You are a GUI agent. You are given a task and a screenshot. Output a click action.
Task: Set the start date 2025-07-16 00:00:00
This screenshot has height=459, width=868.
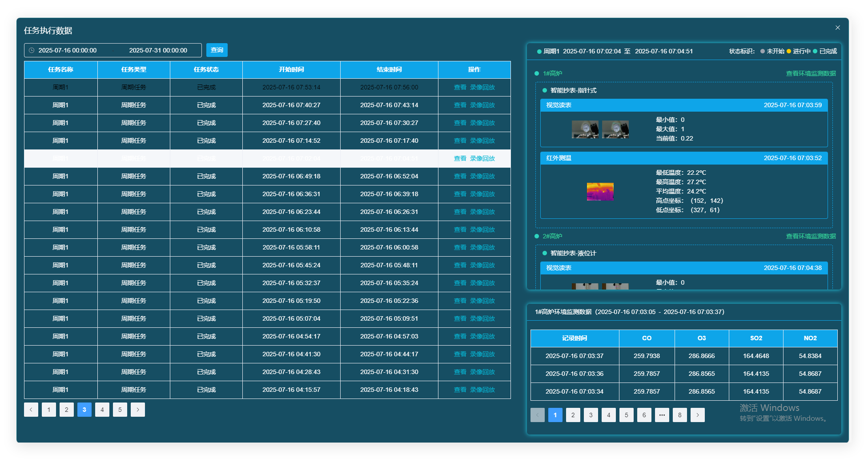pos(68,50)
